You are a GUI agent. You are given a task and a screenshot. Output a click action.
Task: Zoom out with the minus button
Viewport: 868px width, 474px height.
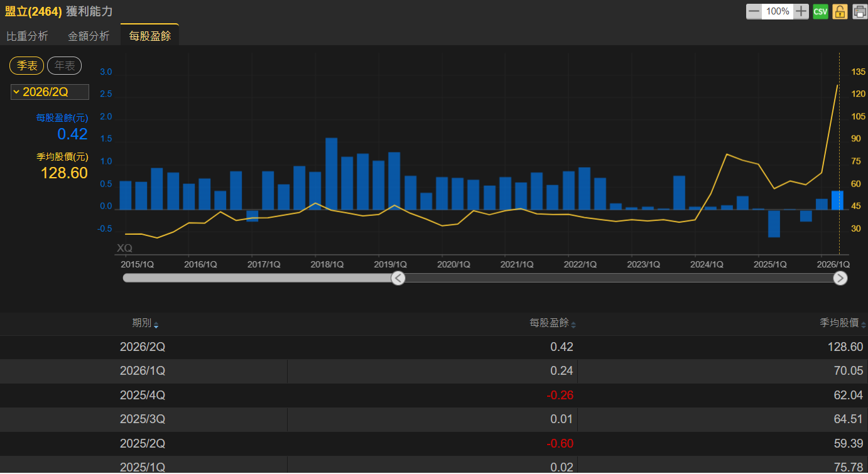click(x=754, y=11)
